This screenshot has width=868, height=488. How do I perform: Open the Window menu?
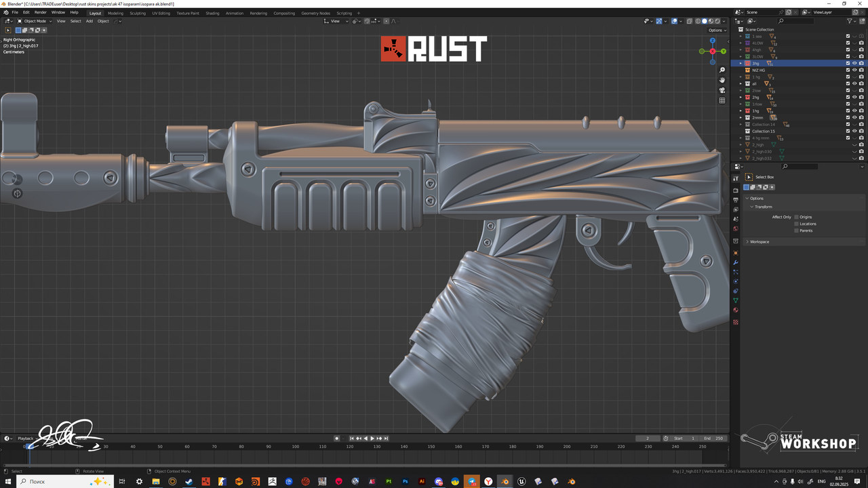click(58, 12)
